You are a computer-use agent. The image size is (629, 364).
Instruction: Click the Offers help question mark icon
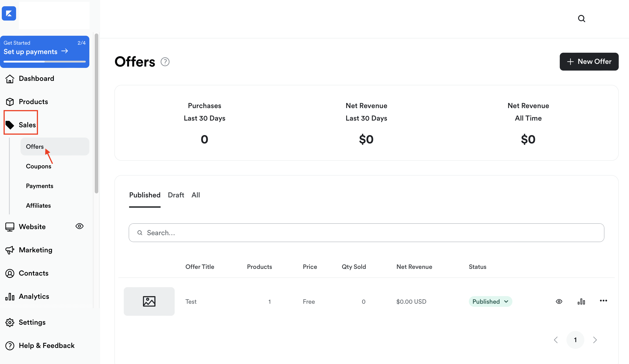[x=165, y=62]
